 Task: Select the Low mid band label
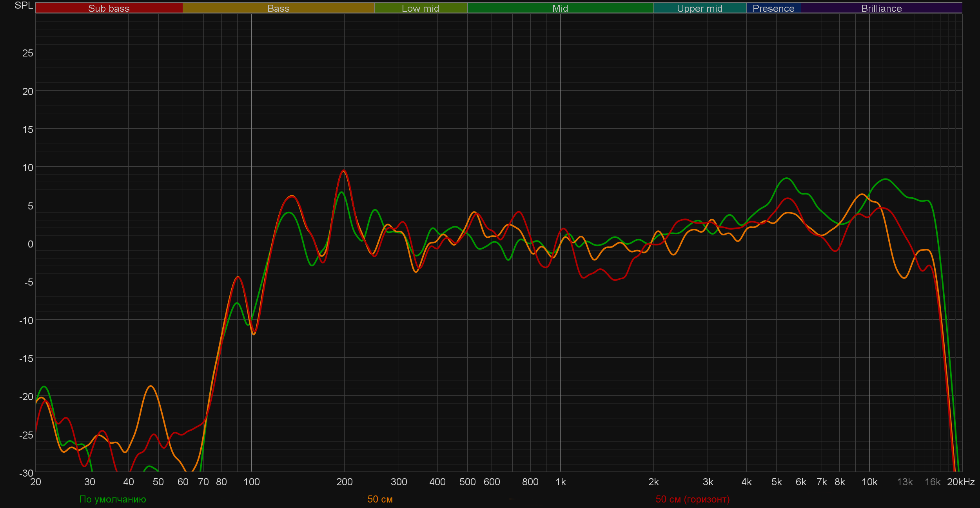[420, 8]
